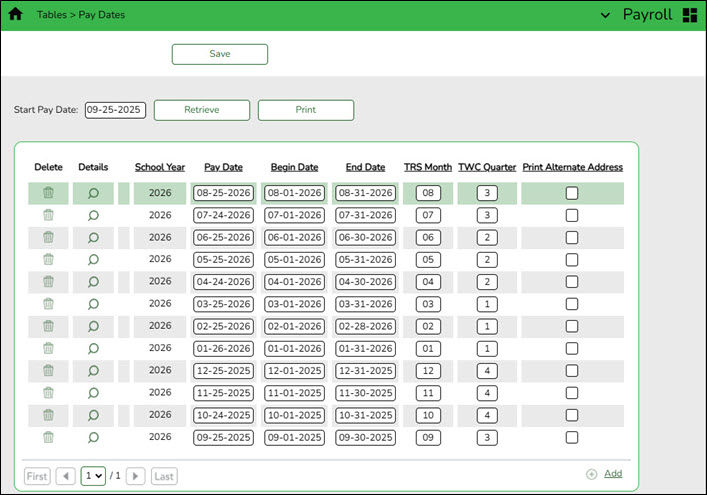
Task: Open details for 09-25-2025 pay date
Action: click(x=93, y=437)
